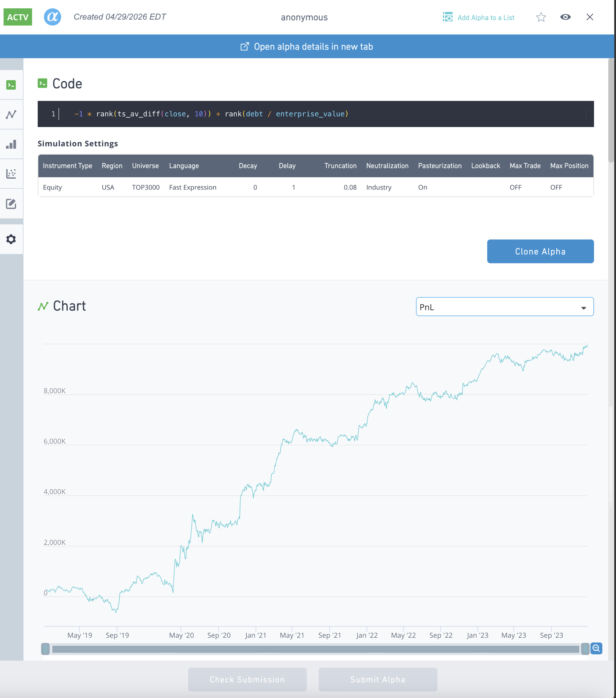The image size is (616, 698).
Task: Click the Clone Alpha button
Action: [x=540, y=251]
